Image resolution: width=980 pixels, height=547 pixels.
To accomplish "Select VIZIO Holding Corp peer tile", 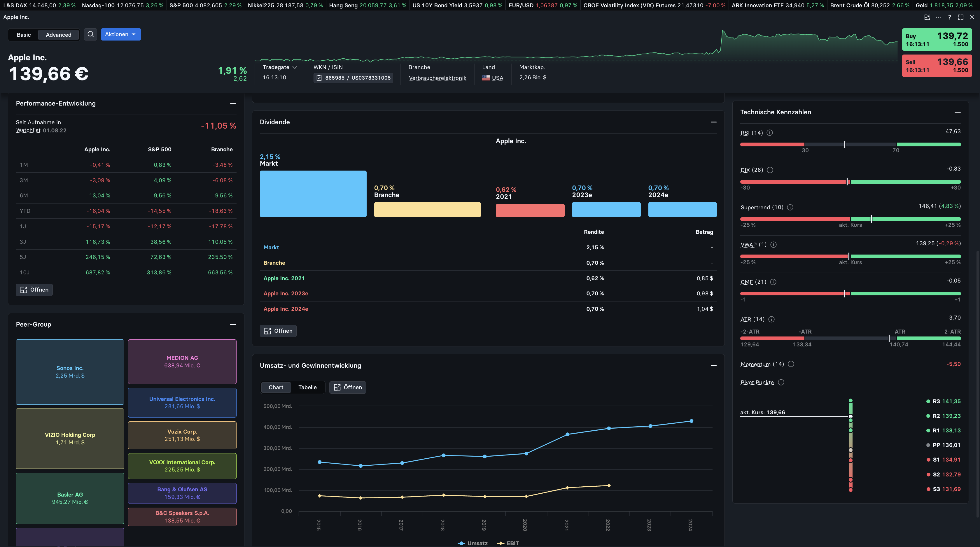I will pos(70,438).
